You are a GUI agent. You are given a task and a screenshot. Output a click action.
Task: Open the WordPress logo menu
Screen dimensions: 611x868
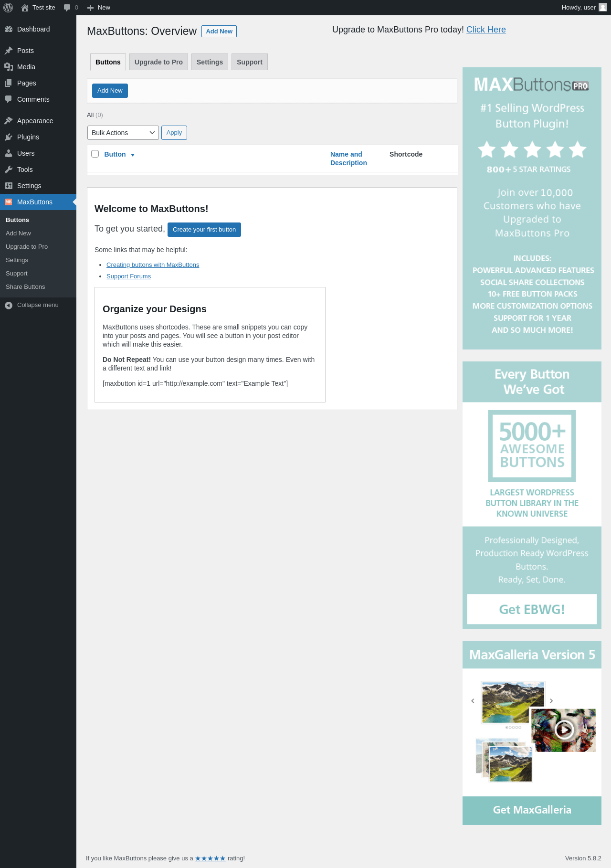(8, 8)
